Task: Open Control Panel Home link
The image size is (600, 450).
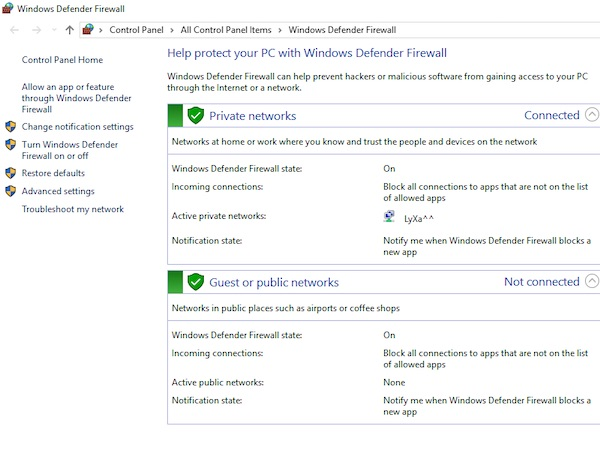Action: (x=62, y=60)
